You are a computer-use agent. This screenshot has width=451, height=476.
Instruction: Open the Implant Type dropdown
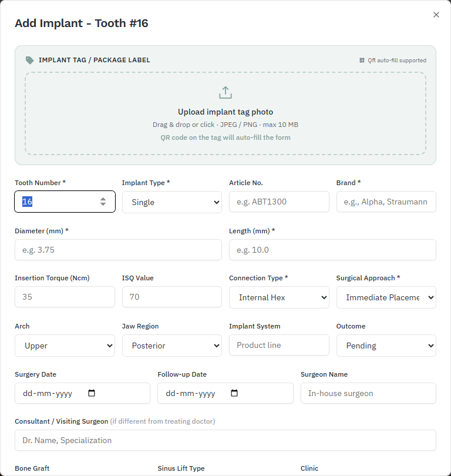point(172,202)
